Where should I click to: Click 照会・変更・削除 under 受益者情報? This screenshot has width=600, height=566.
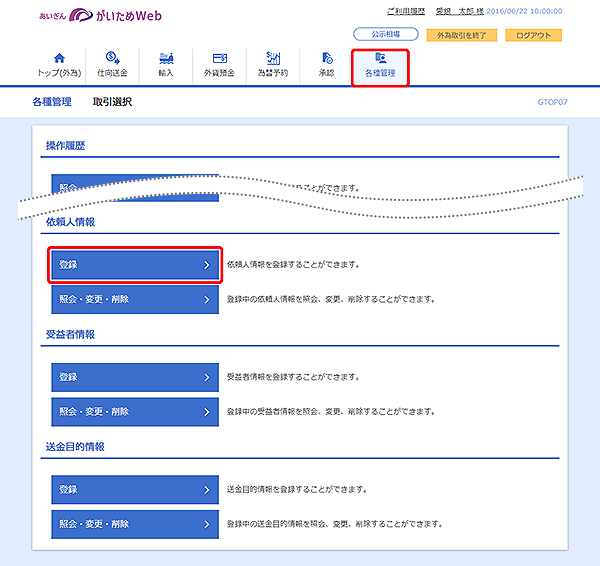pyautogui.click(x=135, y=412)
